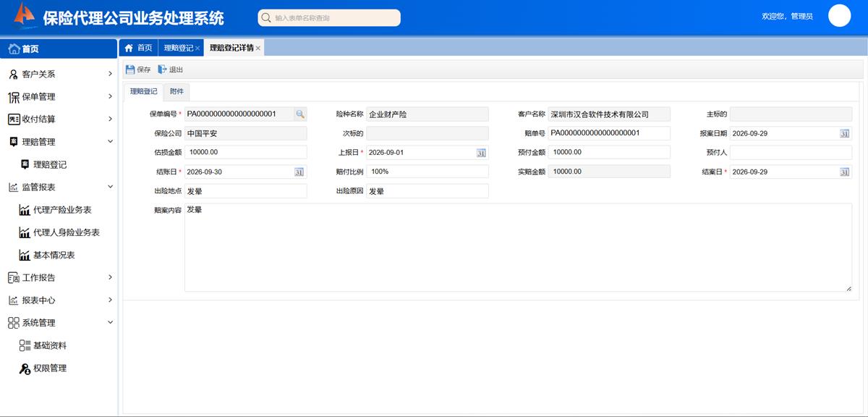Click the 基本情况表 chart icon
This screenshot has width=868, height=417.
25,255
